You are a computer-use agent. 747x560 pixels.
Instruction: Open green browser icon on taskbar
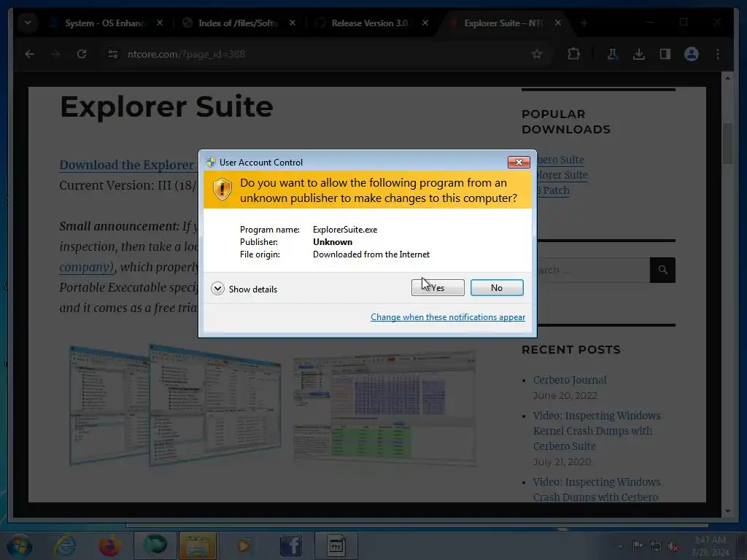click(x=155, y=545)
